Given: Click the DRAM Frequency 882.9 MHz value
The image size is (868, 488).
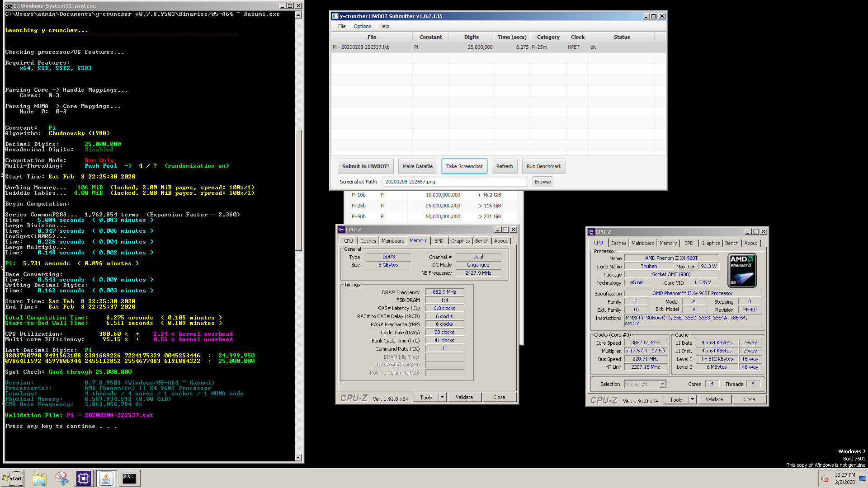Looking at the screenshot, I should [444, 292].
